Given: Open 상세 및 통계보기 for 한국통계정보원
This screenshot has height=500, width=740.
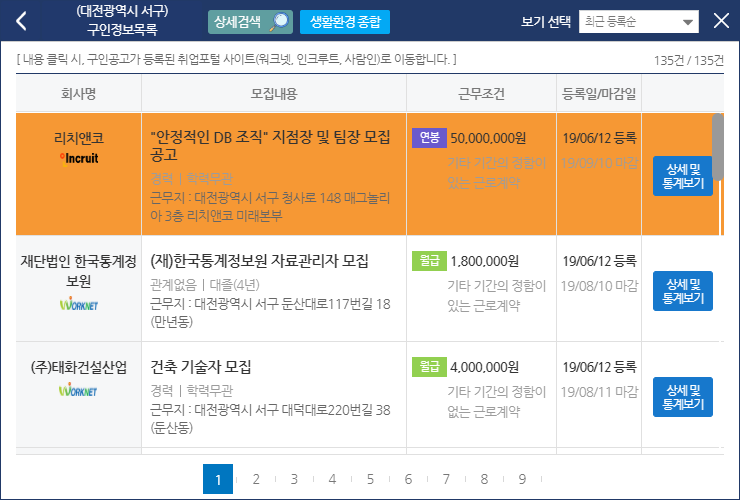Looking at the screenshot, I should click(682, 291).
